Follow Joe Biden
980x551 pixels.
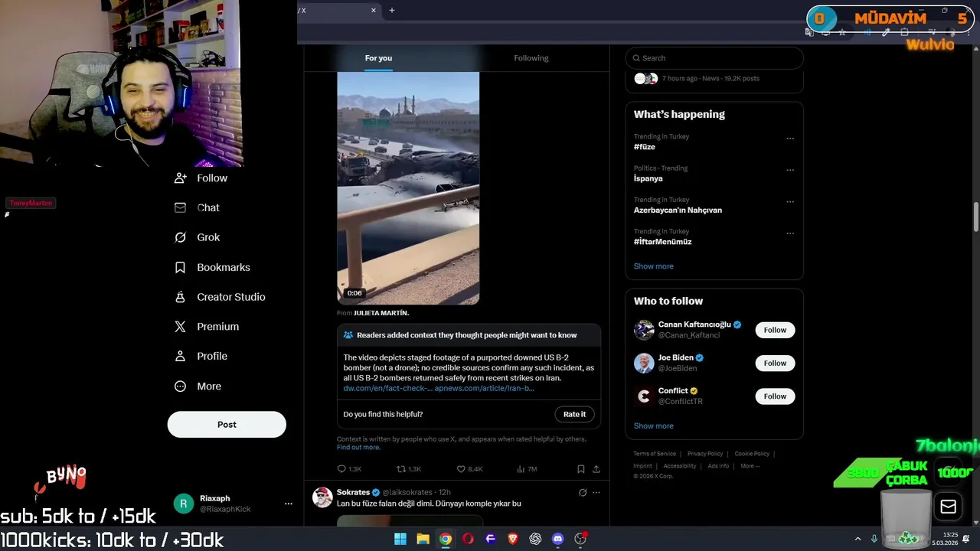(775, 363)
